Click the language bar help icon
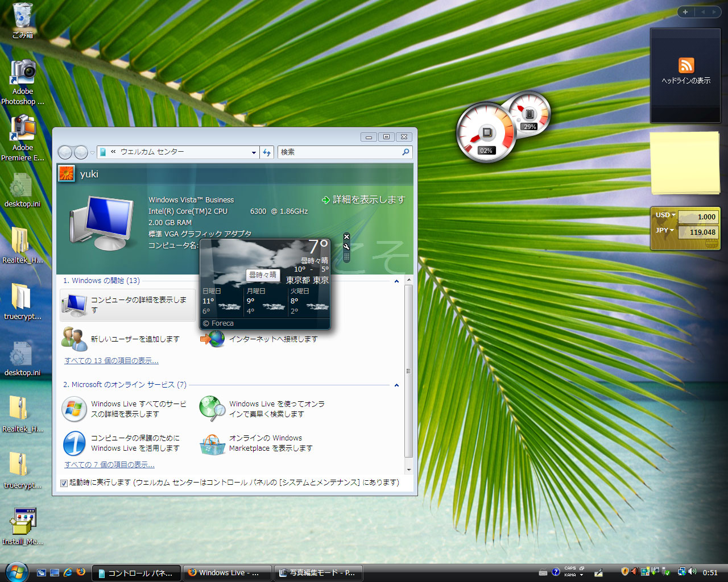The image size is (728, 582). (x=556, y=572)
